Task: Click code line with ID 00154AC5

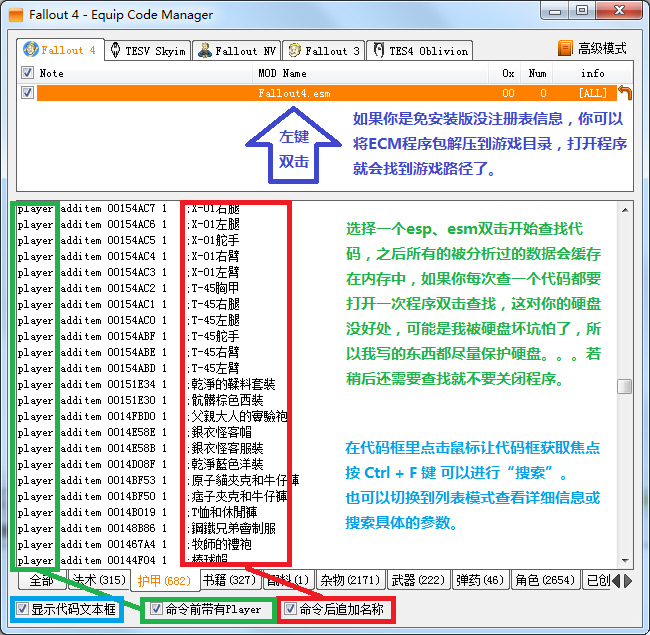Action: [x=129, y=240]
